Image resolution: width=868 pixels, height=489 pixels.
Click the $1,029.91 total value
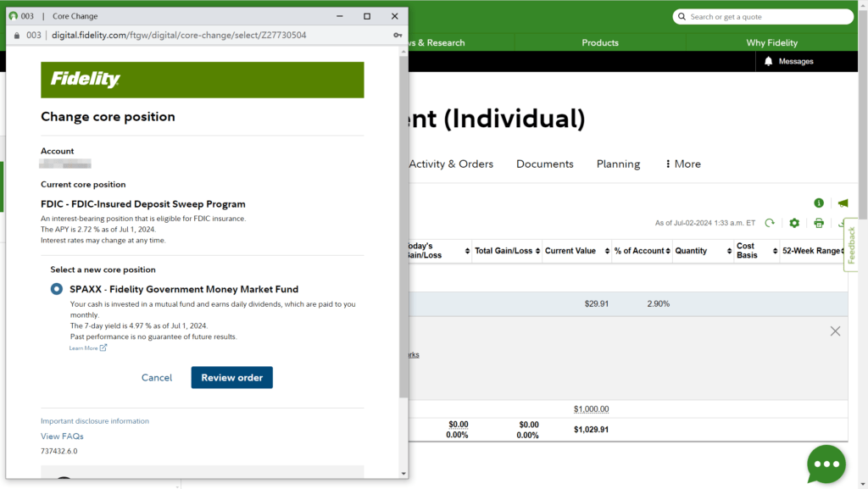[x=591, y=430]
